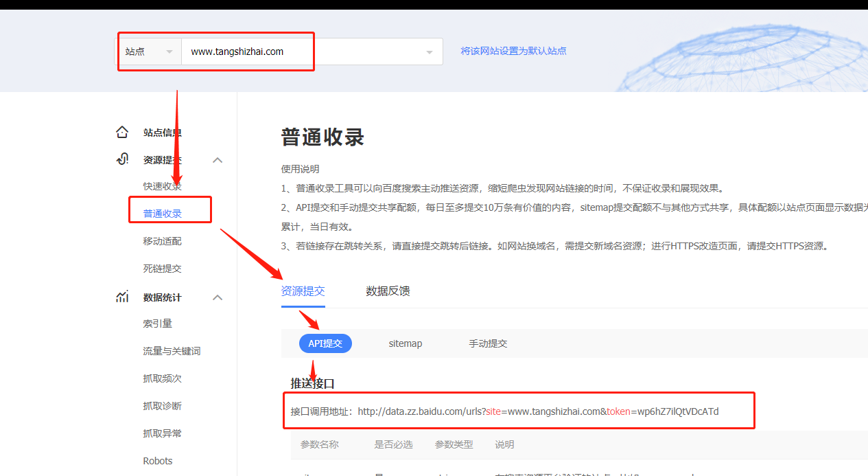Image resolution: width=868 pixels, height=476 pixels.
Task: Click the 站点信息 home icon
Action: click(122, 132)
